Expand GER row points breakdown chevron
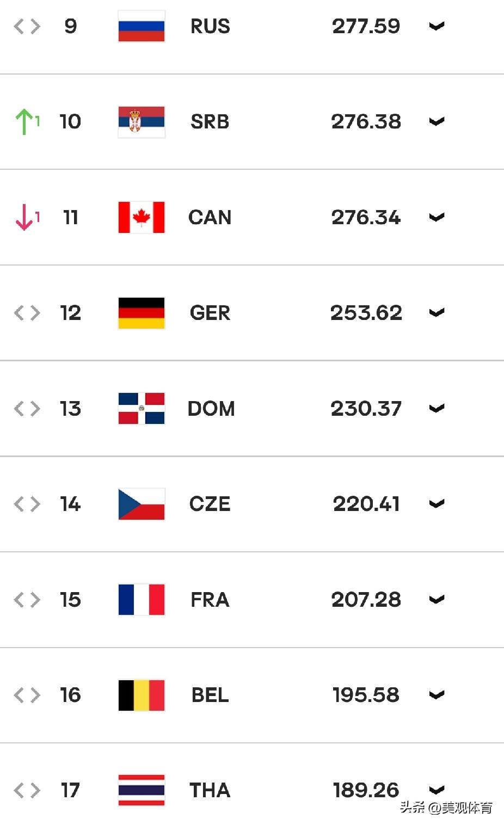Screen dimensions: 504x825 click(437, 313)
